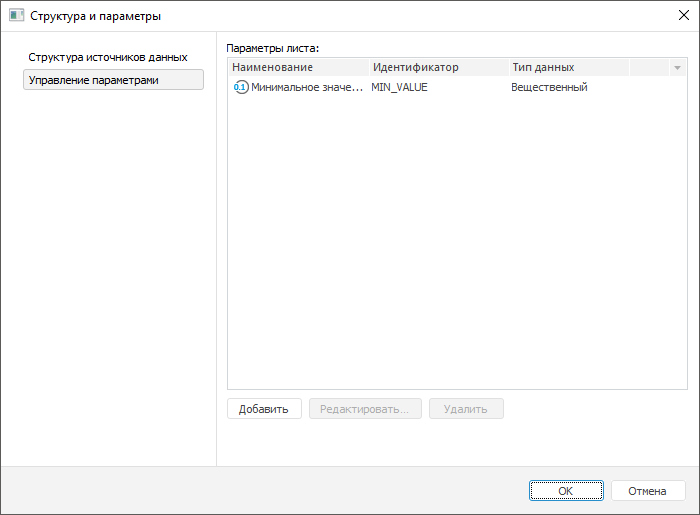
Task: Confirm with the OK button
Action: (566, 491)
